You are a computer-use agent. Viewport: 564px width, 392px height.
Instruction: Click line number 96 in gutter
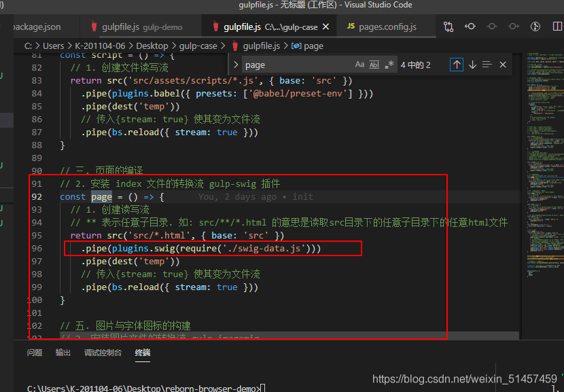coord(37,249)
